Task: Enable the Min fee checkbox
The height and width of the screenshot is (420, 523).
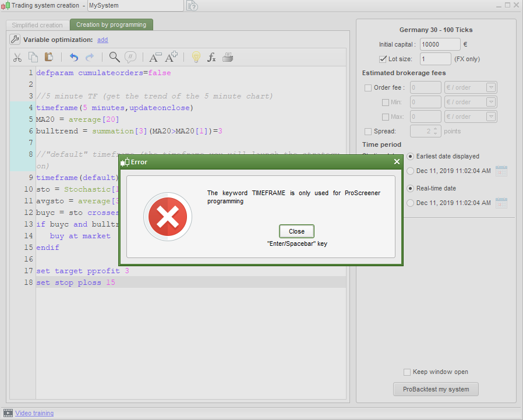Action: [x=385, y=103]
